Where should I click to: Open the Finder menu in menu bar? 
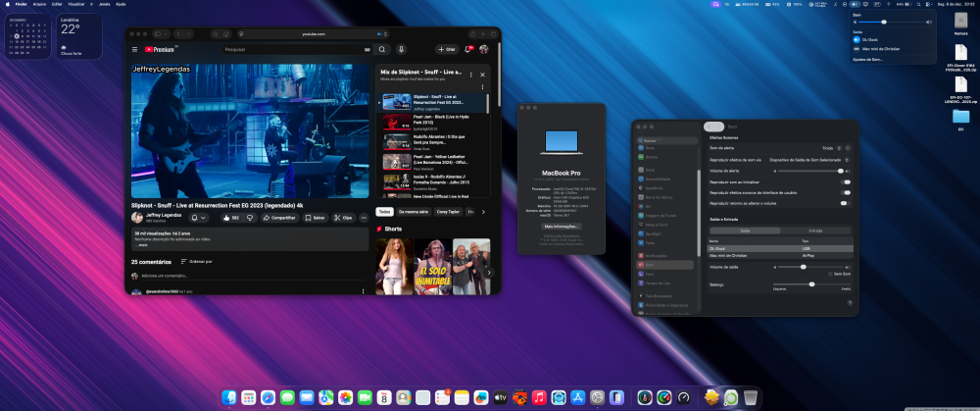coord(21,4)
